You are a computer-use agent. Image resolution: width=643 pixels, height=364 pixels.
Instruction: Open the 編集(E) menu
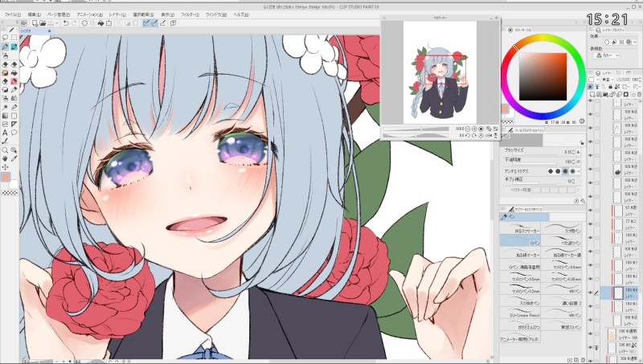[34, 14]
